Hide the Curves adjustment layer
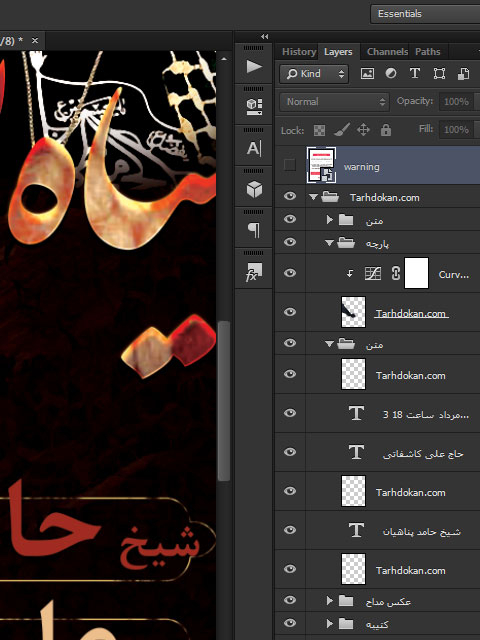480x640 pixels. click(x=290, y=273)
